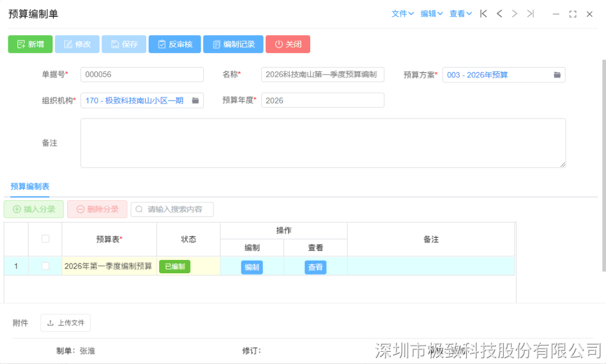Click the green 已编制 status tag
The height and width of the screenshot is (364, 606).
tap(175, 267)
